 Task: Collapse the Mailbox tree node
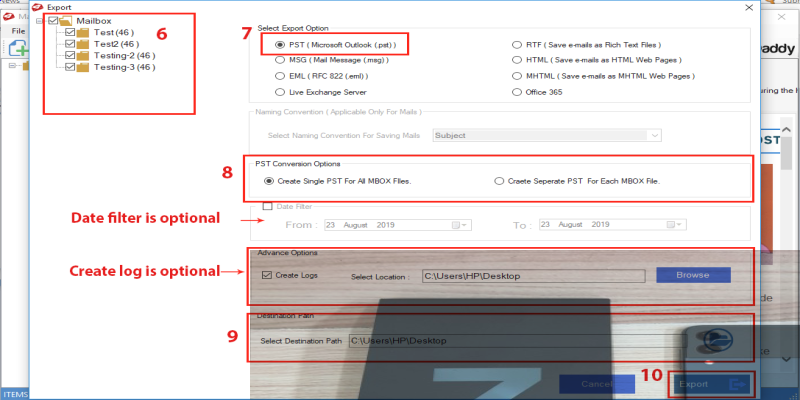pyautogui.click(x=40, y=21)
